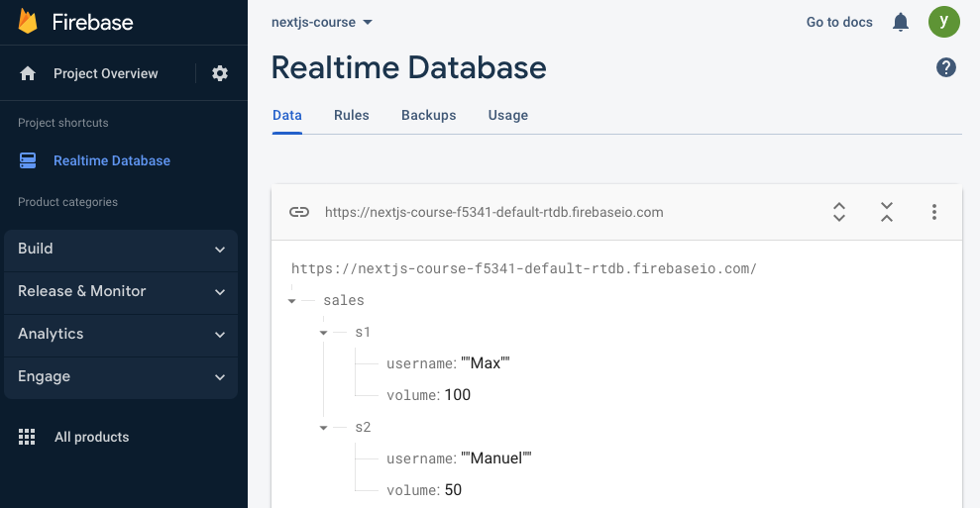
Task: Select the sales tree node
Action: click(x=344, y=301)
